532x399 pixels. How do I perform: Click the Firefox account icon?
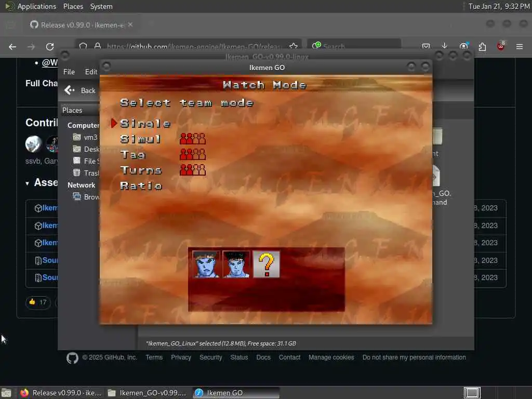click(463, 46)
